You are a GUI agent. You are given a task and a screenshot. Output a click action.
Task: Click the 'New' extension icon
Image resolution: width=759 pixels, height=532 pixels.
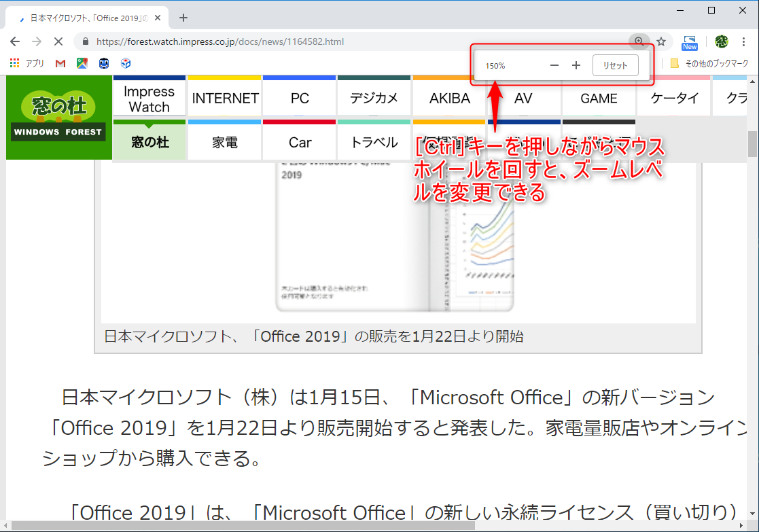(689, 41)
